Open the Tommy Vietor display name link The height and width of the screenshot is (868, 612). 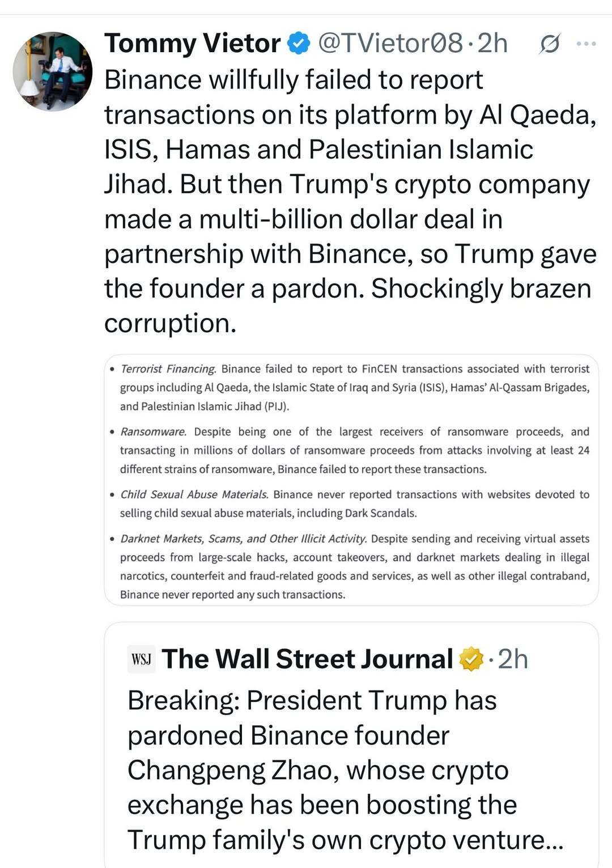pyautogui.click(x=193, y=44)
